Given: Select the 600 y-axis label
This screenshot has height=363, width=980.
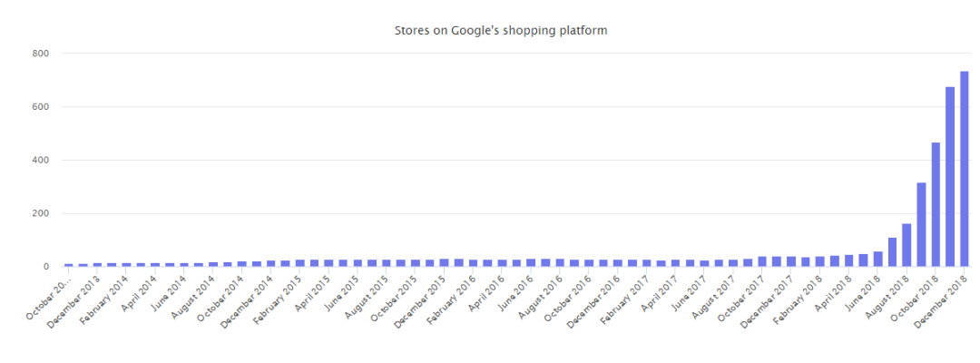Looking at the screenshot, I should [x=40, y=107].
